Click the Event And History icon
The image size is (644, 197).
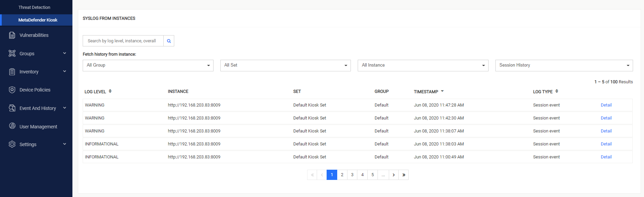[x=12, y=108]
